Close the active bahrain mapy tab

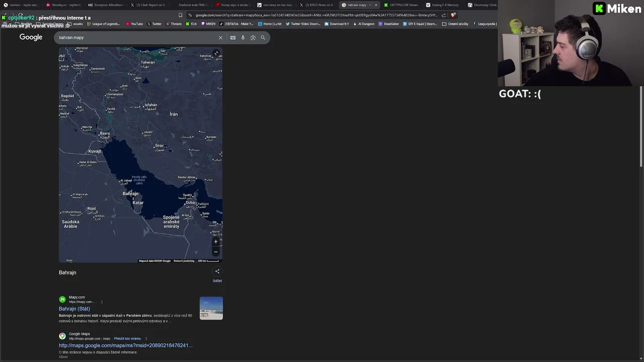click(376, 5)
